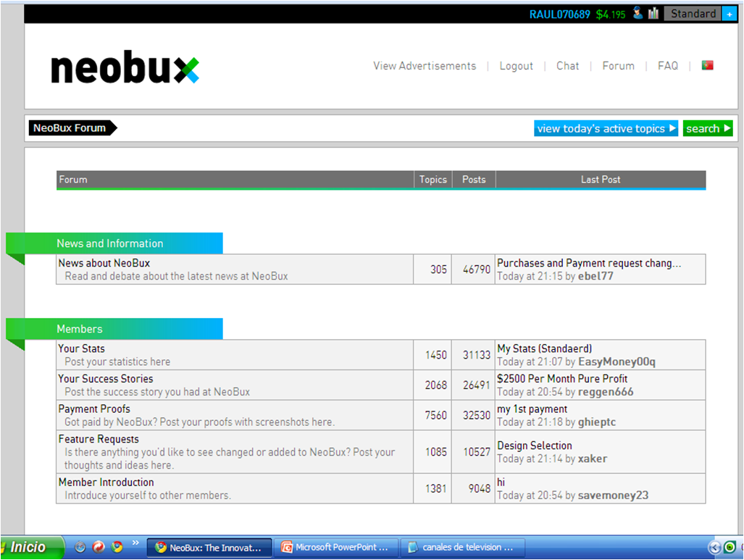
Task: Click the user avatar icon beside the balance
Action: tap(638, 12)
